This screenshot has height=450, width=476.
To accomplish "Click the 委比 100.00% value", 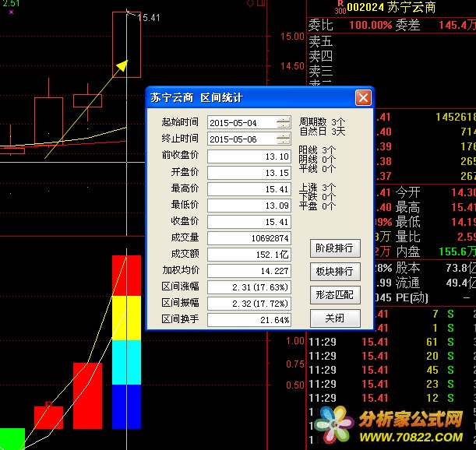I will click(371, 25).
